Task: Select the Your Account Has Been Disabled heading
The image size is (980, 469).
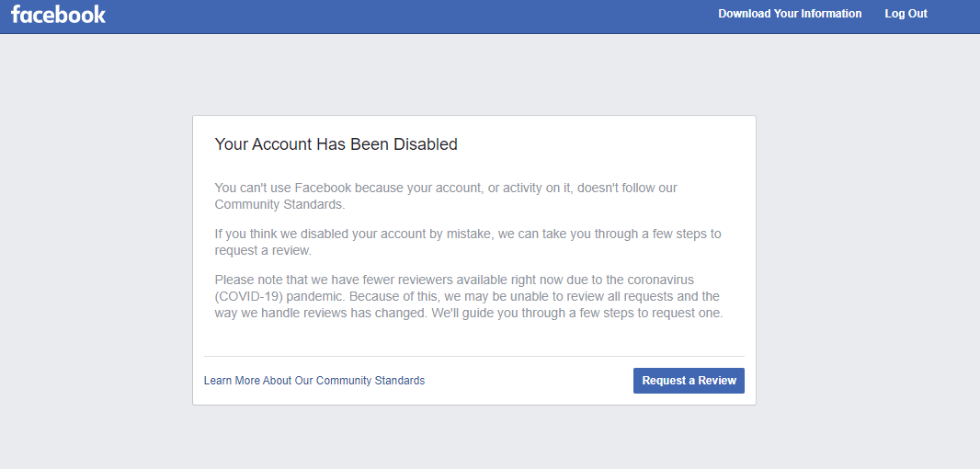Action: tap(336, 144)
